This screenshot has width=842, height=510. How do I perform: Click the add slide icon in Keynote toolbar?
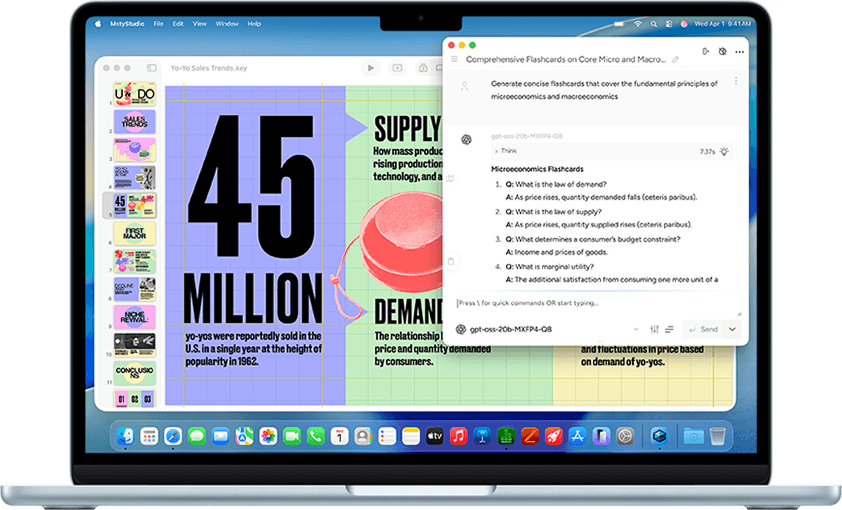click(397, 68)
